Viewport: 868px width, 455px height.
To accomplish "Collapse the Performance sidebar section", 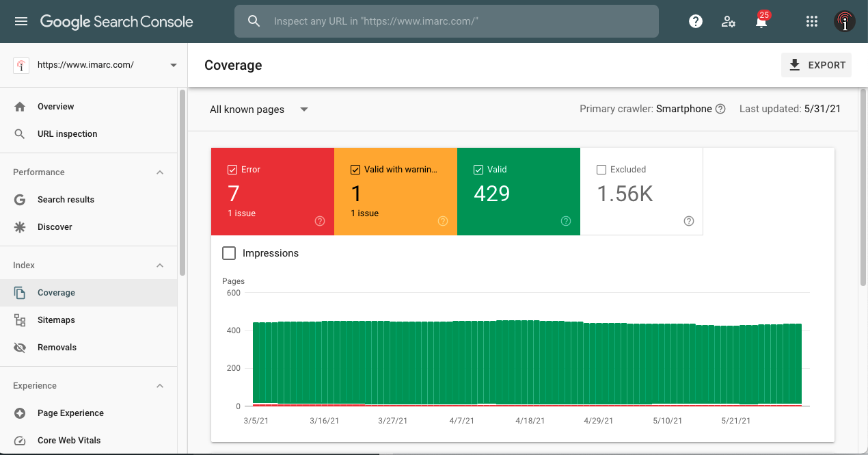I will pyautogui.click(x=160, y=172).
